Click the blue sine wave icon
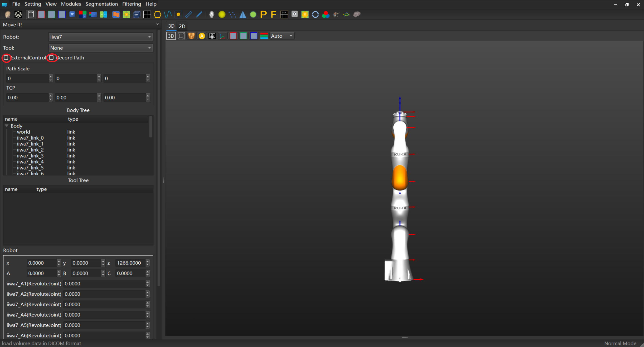644x347 pixels. click(168, 15)
